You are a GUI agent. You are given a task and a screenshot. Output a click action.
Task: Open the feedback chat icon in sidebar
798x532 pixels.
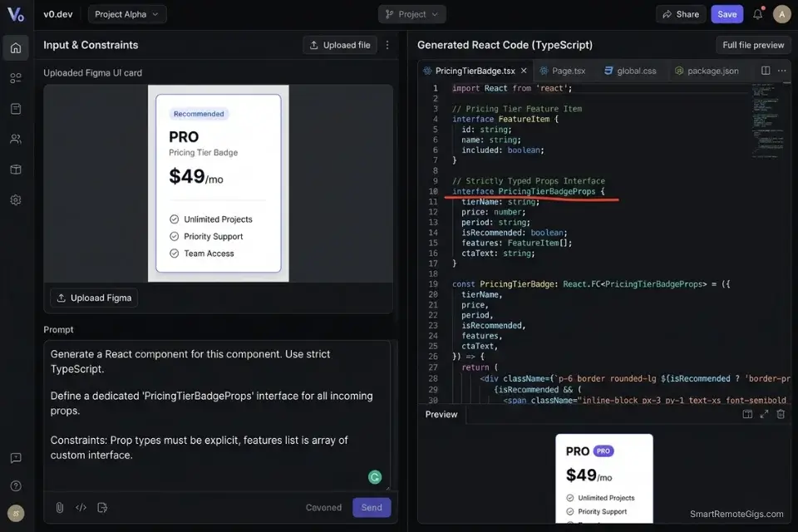(16, 458)
